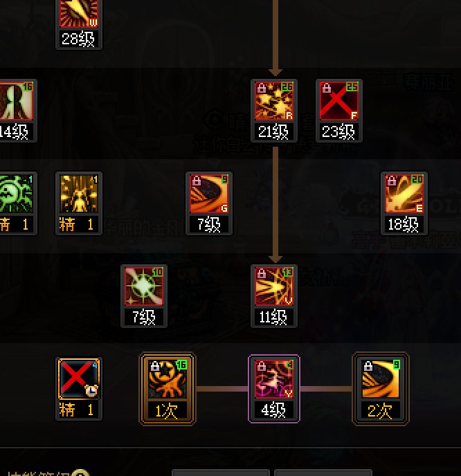Image resolution: width=461 pixels, height=476 pixels.
Task: Click the 11级 level label
Action: click(274, 317)
